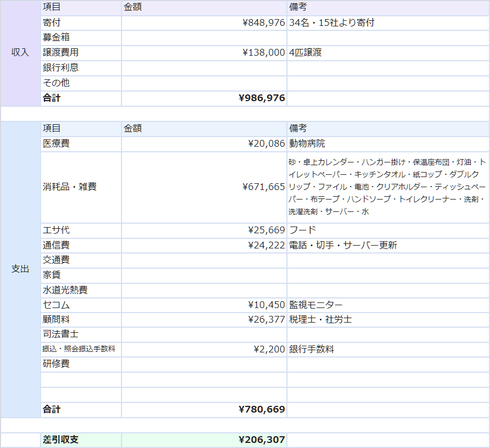Click the セコム amount ¥10,450

point(204,305)
